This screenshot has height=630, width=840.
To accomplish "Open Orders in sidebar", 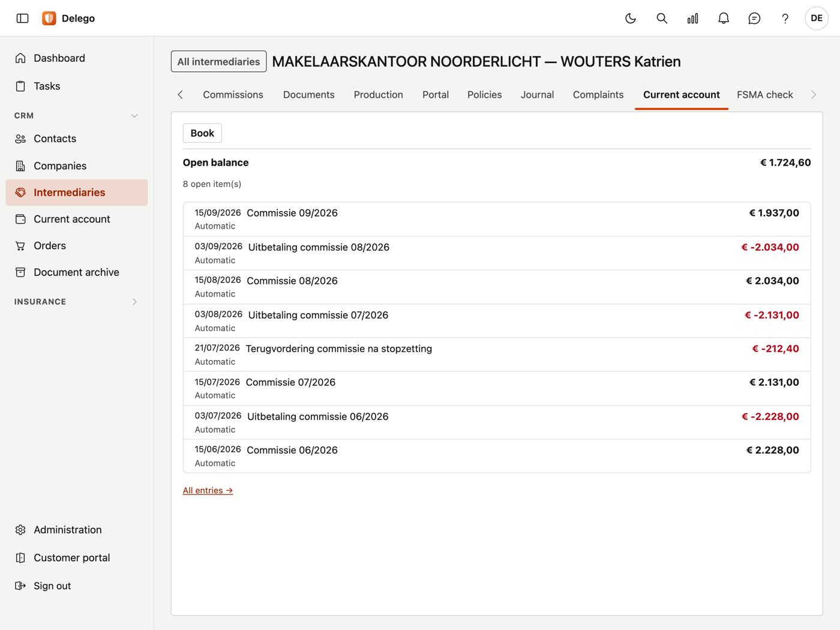I will [x=77, y=245].
